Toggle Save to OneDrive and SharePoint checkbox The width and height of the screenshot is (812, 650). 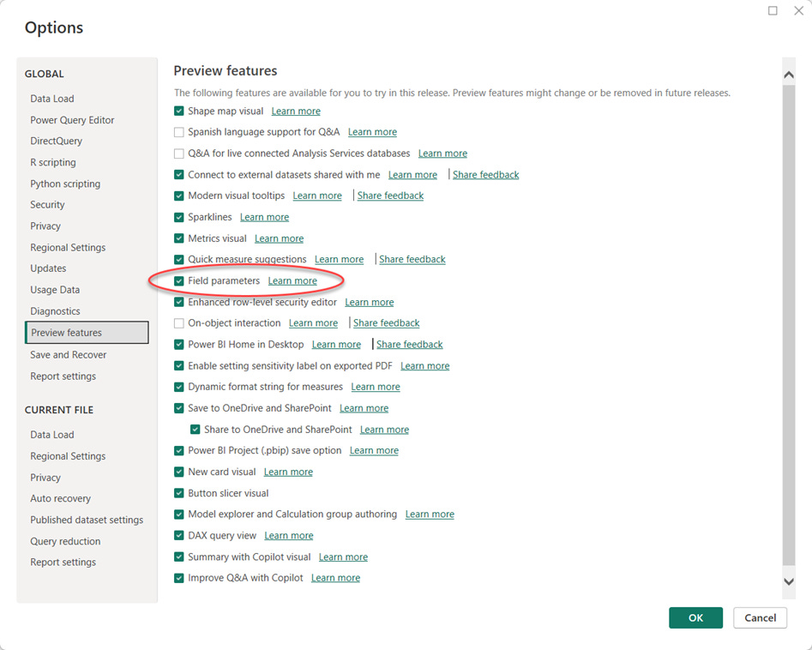(178, 408)
